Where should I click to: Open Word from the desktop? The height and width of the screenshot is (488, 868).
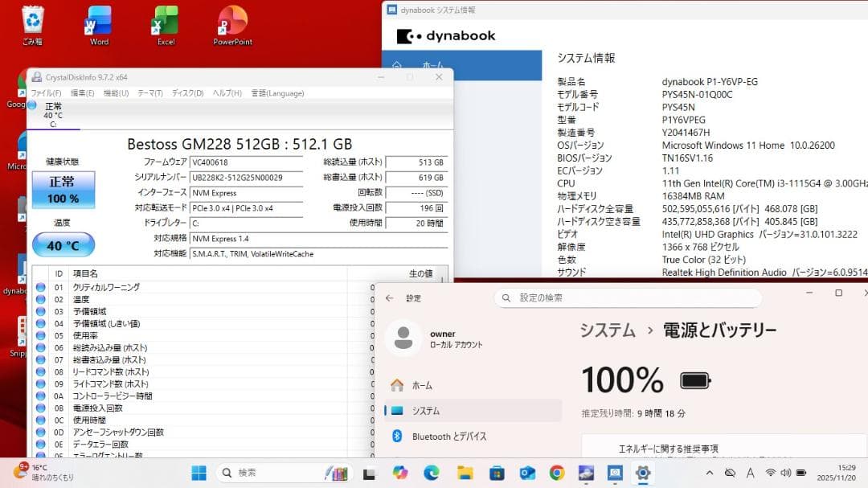tap(98, 24)
